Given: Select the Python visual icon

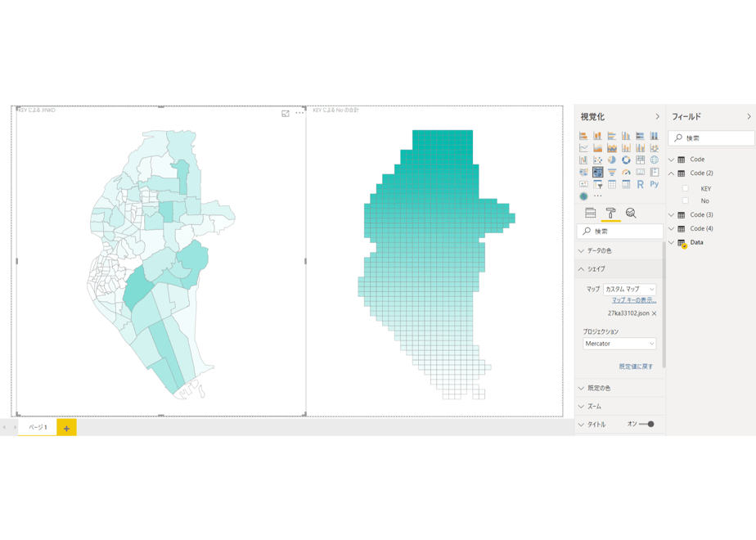Looking at the screenshot, I should 655,184.
